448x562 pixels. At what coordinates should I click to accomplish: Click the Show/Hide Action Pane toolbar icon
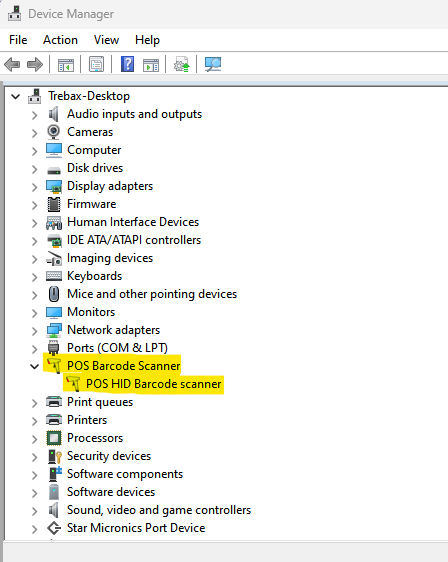tap(151, 65)
